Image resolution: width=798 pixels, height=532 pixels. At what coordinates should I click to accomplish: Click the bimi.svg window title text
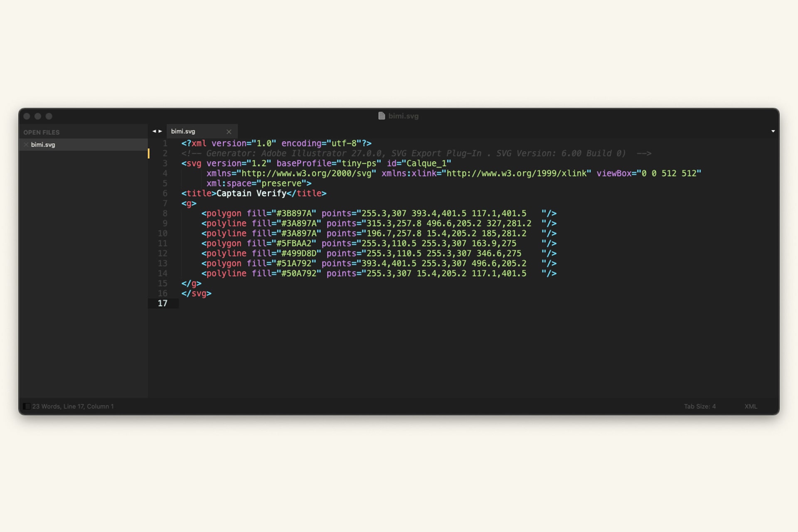point(403,116)
